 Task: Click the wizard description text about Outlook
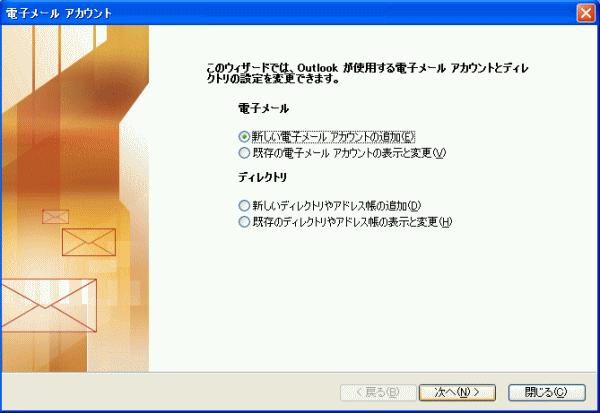(x=367, y=73)
